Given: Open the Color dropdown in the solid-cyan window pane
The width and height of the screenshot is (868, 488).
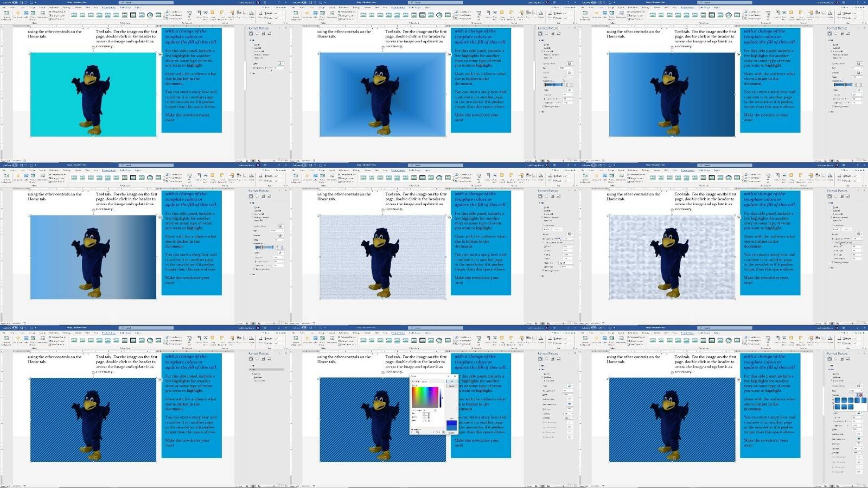Looking at the screenshot, I should coord(280,63).
